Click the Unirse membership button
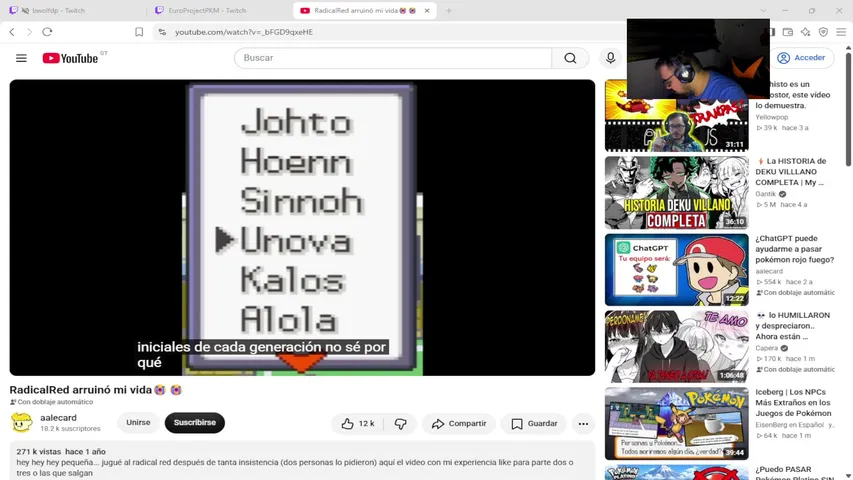Image resolution: width=853 pixels, height=480 pixels. [138, 422]
